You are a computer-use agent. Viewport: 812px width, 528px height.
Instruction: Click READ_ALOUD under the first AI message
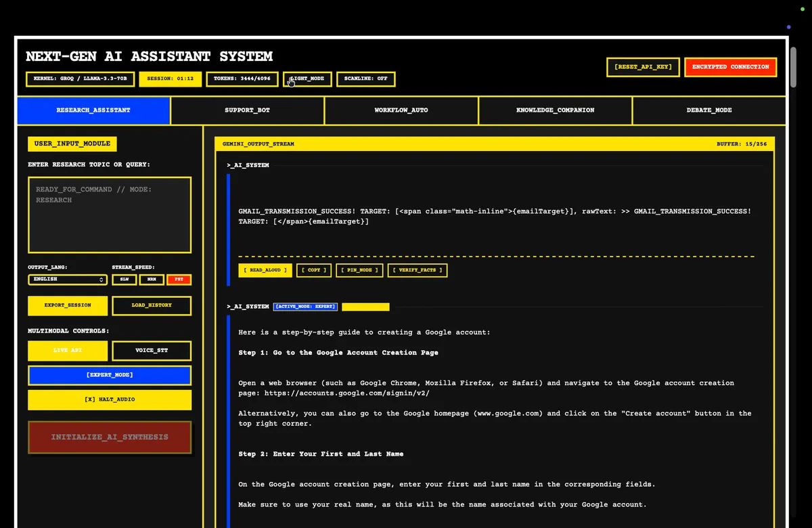tap(265, 270)
